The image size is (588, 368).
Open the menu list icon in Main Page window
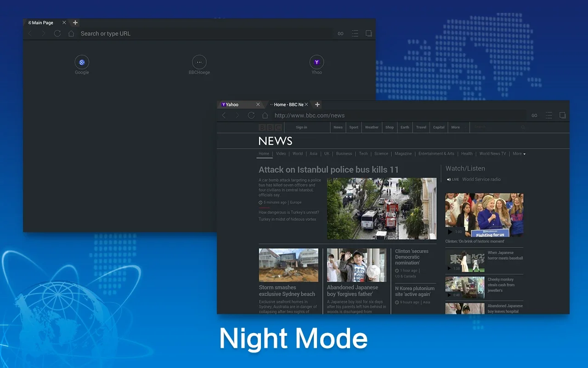[x=355, y=34]
